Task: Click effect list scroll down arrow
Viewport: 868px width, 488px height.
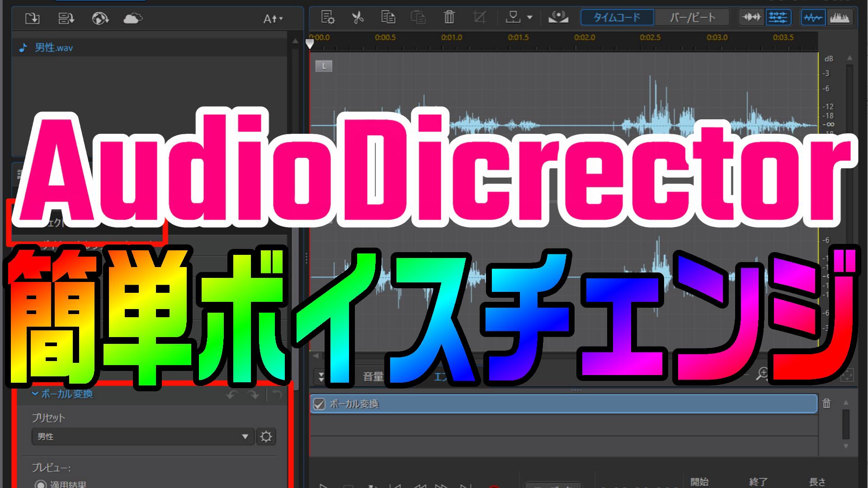Action: tap(845, 446)
